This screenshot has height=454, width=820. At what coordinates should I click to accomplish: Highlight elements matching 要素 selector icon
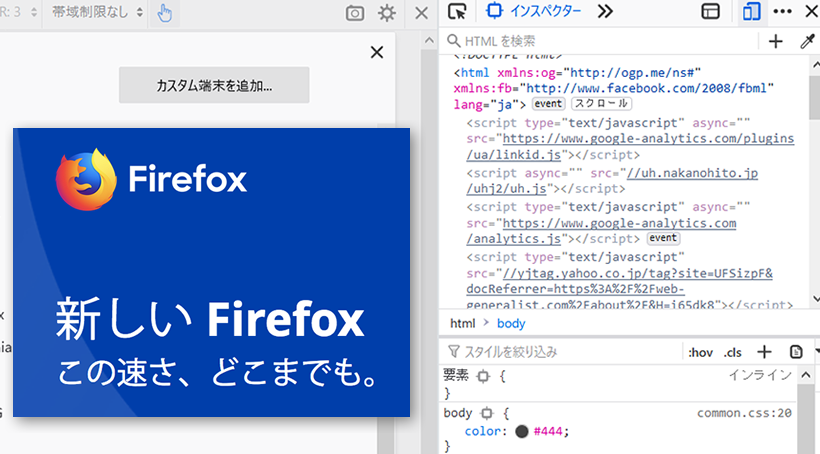(483, 376)
